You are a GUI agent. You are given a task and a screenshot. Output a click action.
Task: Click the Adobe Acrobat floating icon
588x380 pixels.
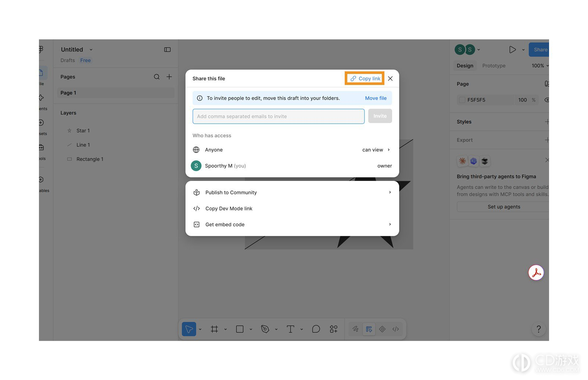(x=536, y=273)
